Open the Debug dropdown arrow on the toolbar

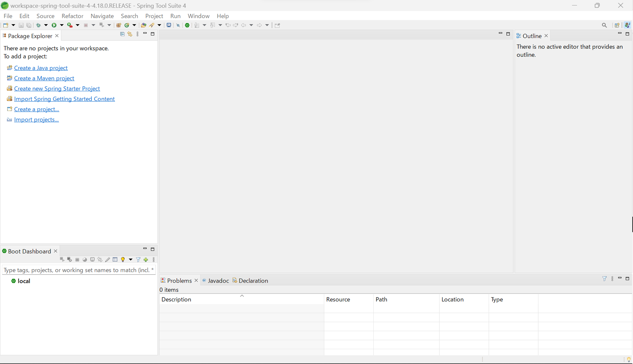click(x=46, y=25)
